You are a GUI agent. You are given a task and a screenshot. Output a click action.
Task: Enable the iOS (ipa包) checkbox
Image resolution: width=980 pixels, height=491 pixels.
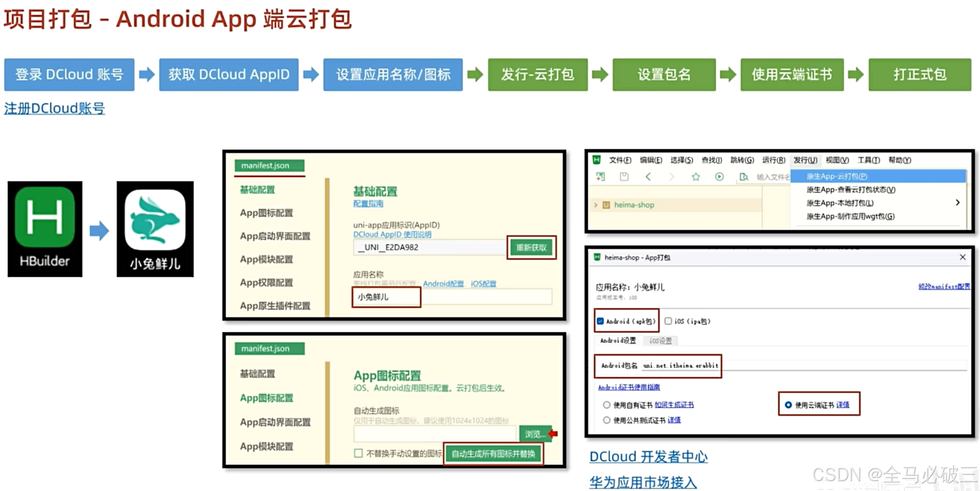(668, 321)
